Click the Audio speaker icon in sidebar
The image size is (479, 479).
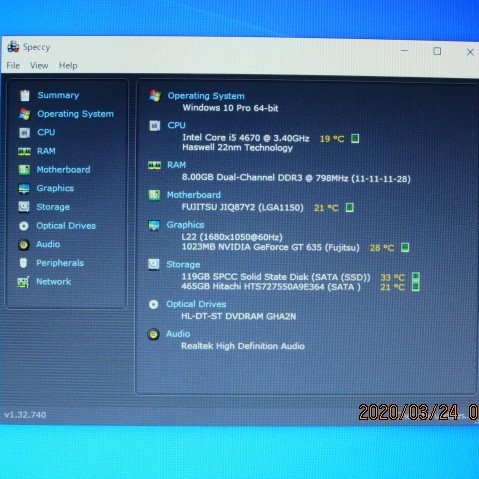24,245
